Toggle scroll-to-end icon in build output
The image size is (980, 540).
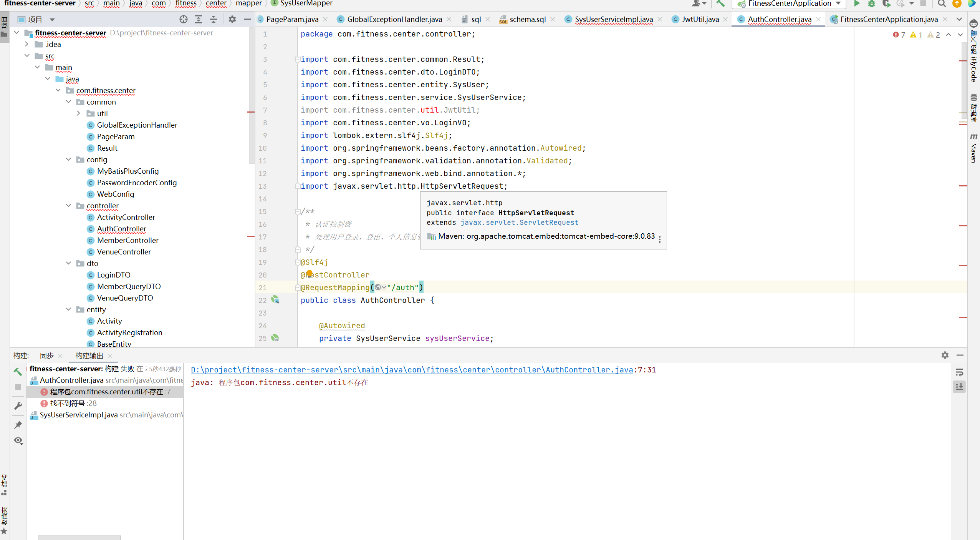tap(959, 387)
